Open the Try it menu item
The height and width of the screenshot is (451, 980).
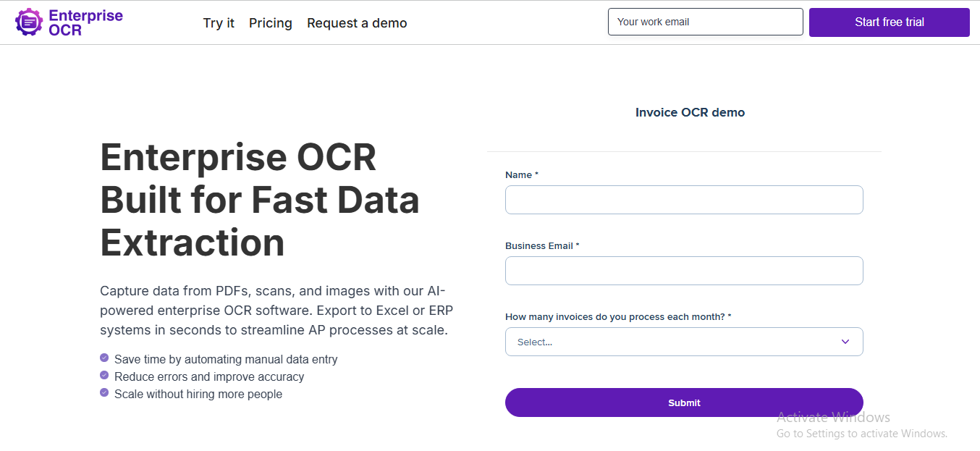(219, 23)
